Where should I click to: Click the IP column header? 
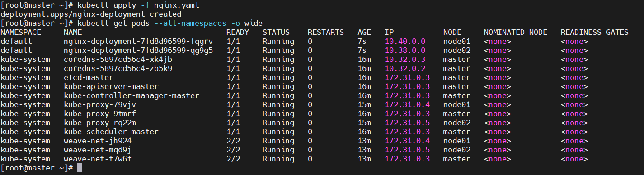pos(389,32)
